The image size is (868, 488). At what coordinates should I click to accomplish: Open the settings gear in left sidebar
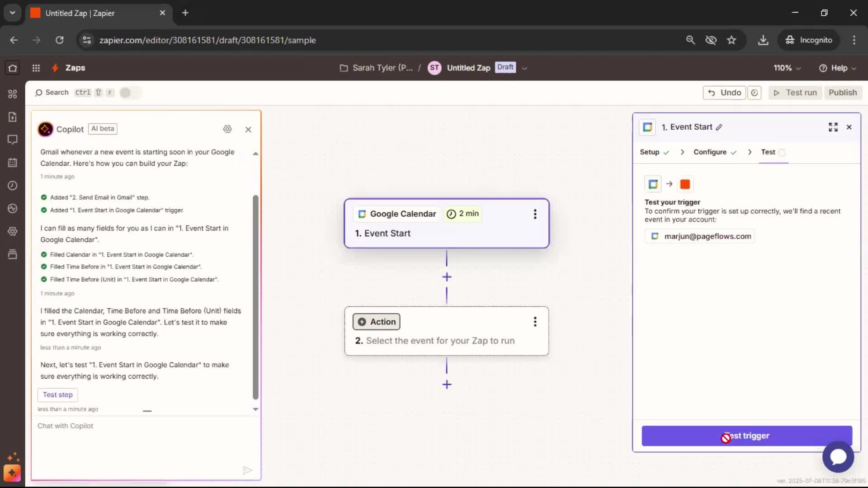pos(13,231)
